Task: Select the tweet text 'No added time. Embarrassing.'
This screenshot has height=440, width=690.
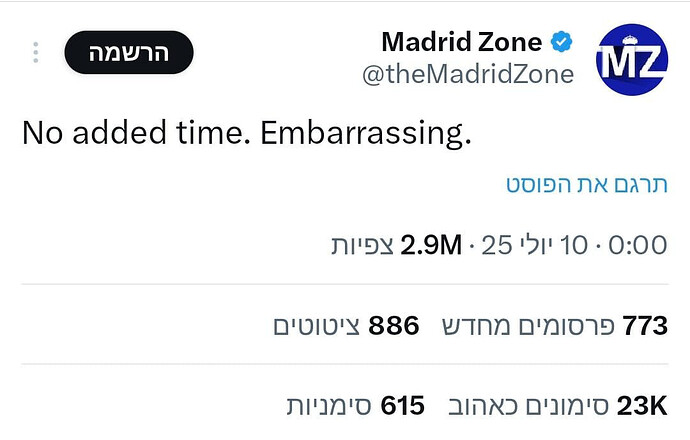Action: click(x=246, y=133)
